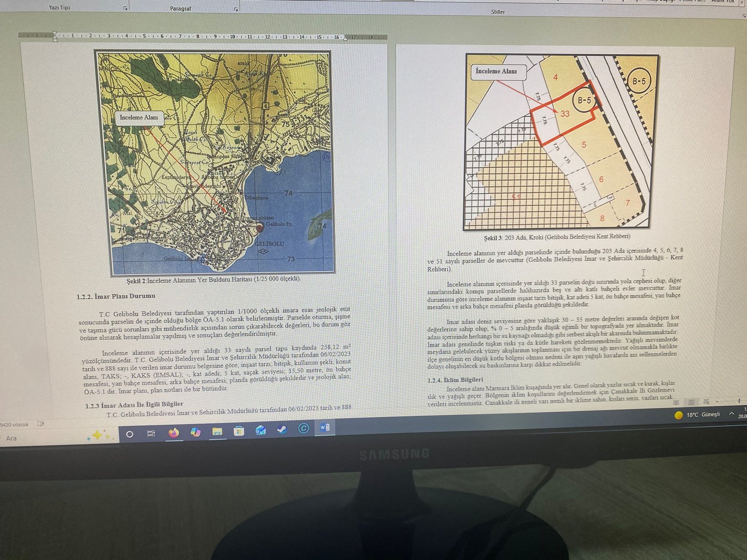The image size is (747, 560).
Task: Click the 18°C Güneşli weather text
Action: (x=703, y=414)
